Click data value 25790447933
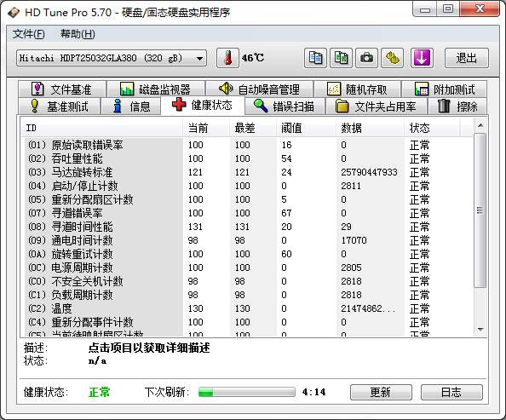 tap(369, 172)
